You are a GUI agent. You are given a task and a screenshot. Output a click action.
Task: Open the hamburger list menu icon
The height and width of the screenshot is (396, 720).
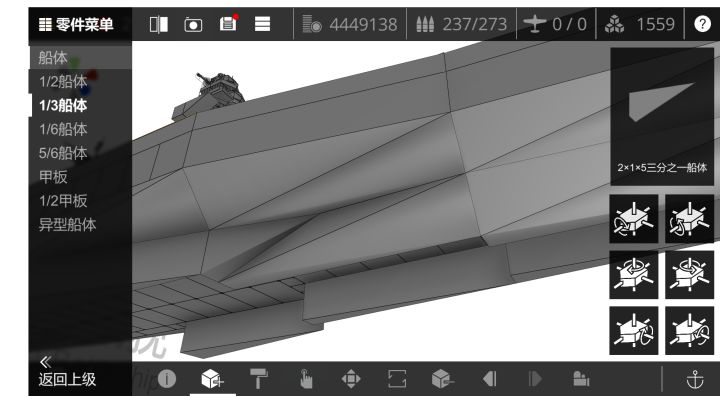(263, 24)
